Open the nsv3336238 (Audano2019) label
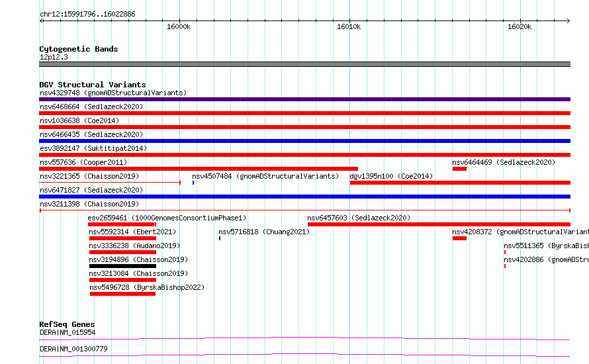This screenshot has width=589, height=364. pyautogui.click(x=134, y=246)
